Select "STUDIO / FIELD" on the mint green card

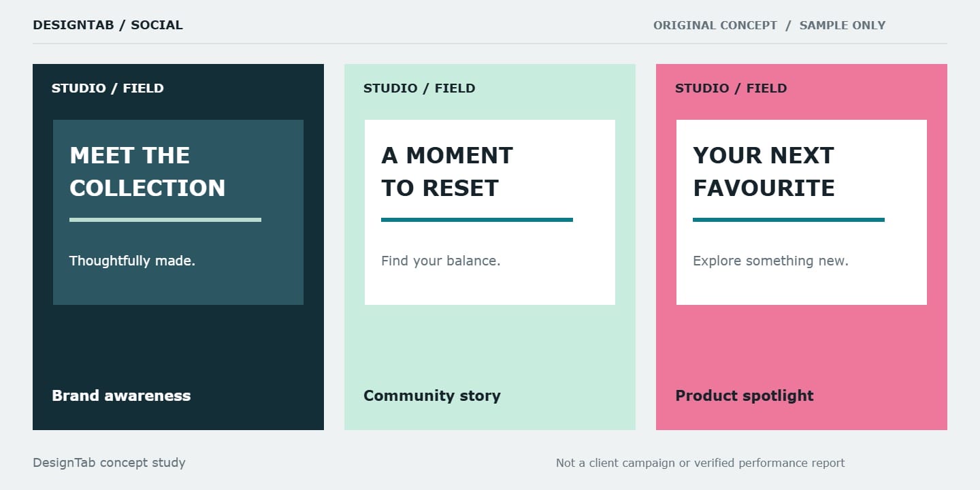click(x=419, y=88)
